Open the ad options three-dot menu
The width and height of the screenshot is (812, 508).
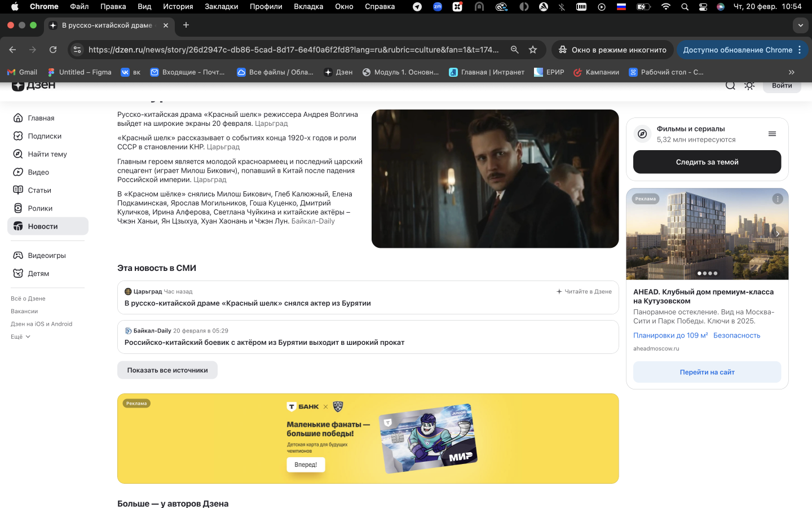778,199
